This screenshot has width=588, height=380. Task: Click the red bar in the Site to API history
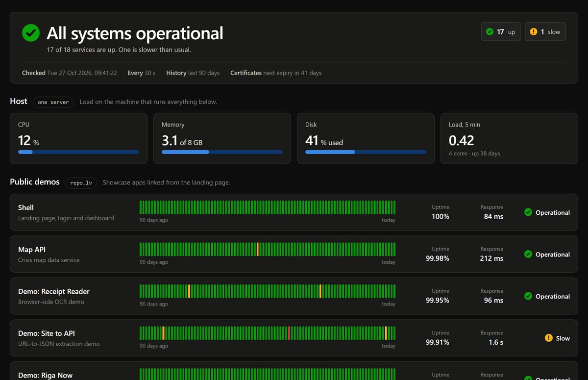click(x=289, y=333)
